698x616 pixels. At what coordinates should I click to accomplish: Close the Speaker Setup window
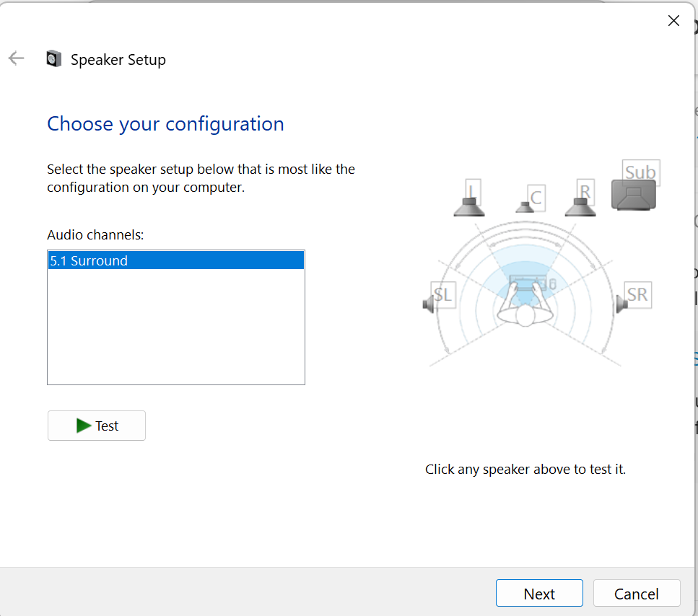[673, 21]
